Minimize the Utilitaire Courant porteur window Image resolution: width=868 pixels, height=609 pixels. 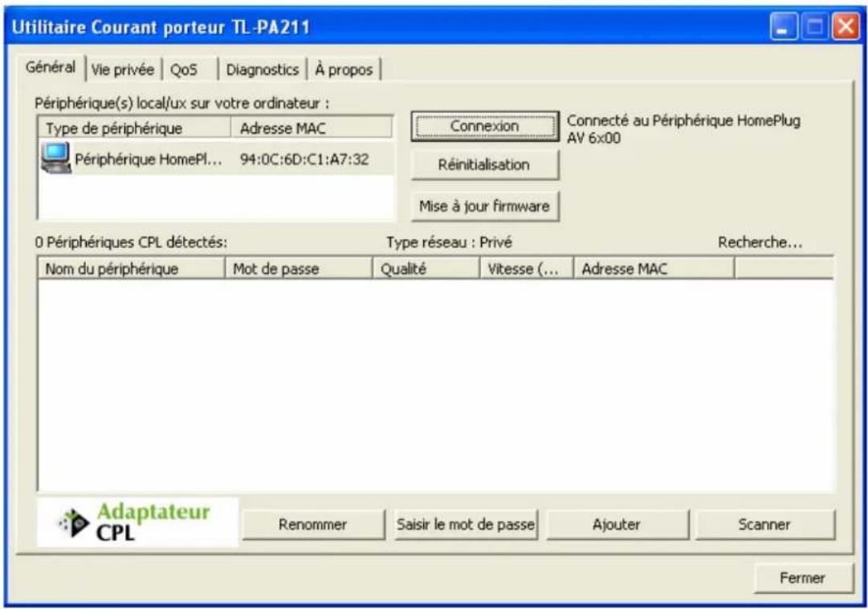click(784, 26)
